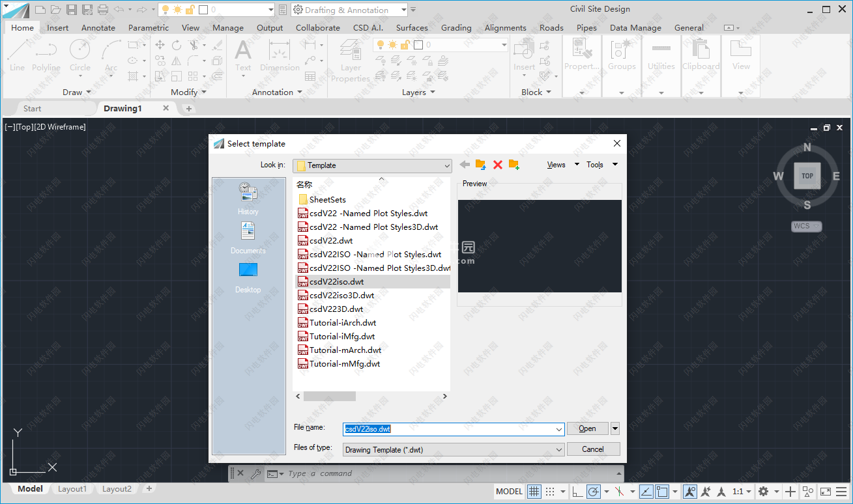Toggle show annotation objects in status bar
853x504 pixels.
(x=690, y=492)
